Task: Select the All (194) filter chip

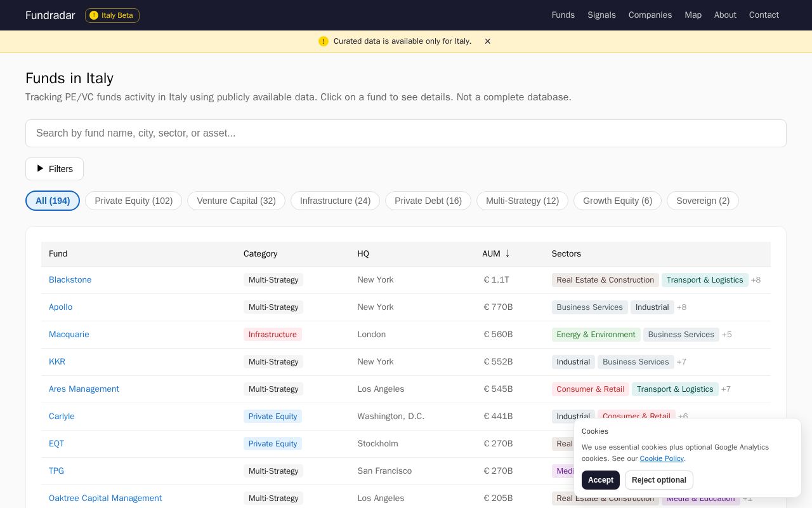Action: tap(53, 201)
